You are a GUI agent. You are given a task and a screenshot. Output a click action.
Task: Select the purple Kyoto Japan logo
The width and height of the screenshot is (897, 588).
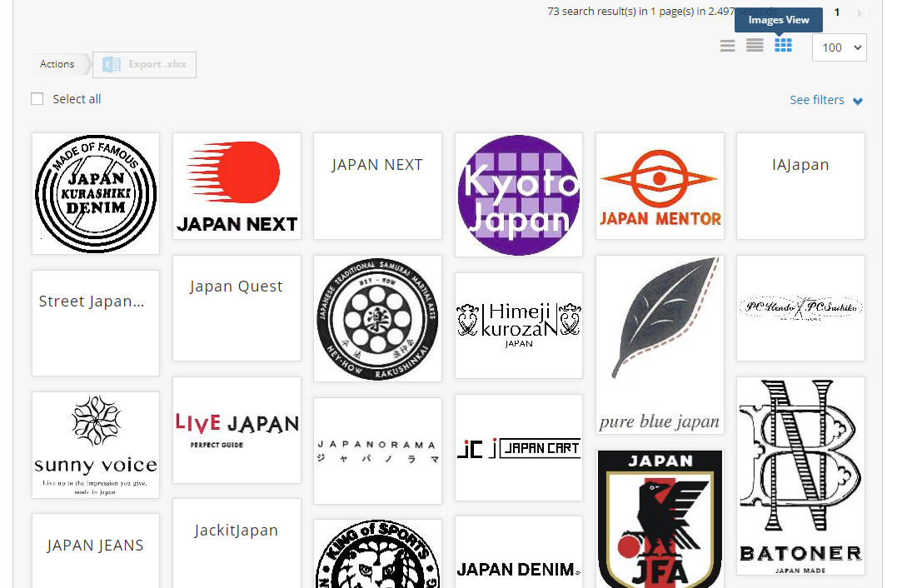pos(519,195)
